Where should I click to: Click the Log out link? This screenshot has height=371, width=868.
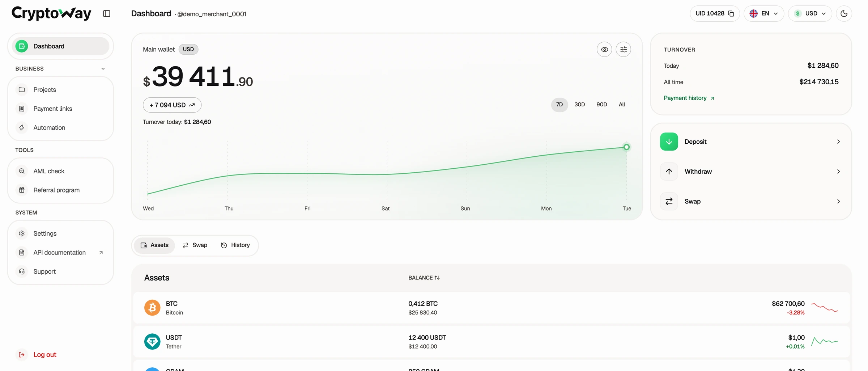[x=45, y=355]
